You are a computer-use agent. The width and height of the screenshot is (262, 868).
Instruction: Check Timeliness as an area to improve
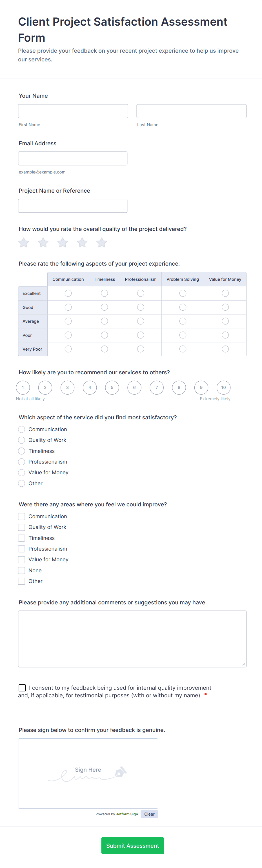22,538
